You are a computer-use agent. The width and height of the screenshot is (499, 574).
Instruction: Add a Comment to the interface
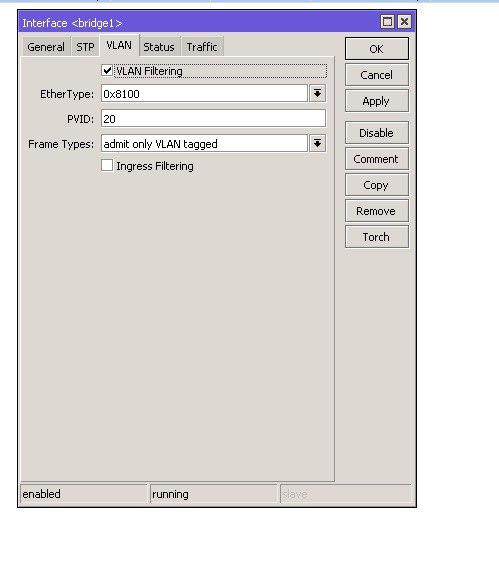tap(377, 159)
